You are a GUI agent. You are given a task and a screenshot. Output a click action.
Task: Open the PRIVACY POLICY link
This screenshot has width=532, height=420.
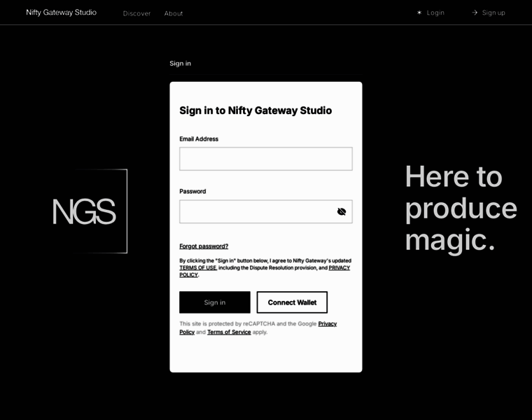(339, 267)
